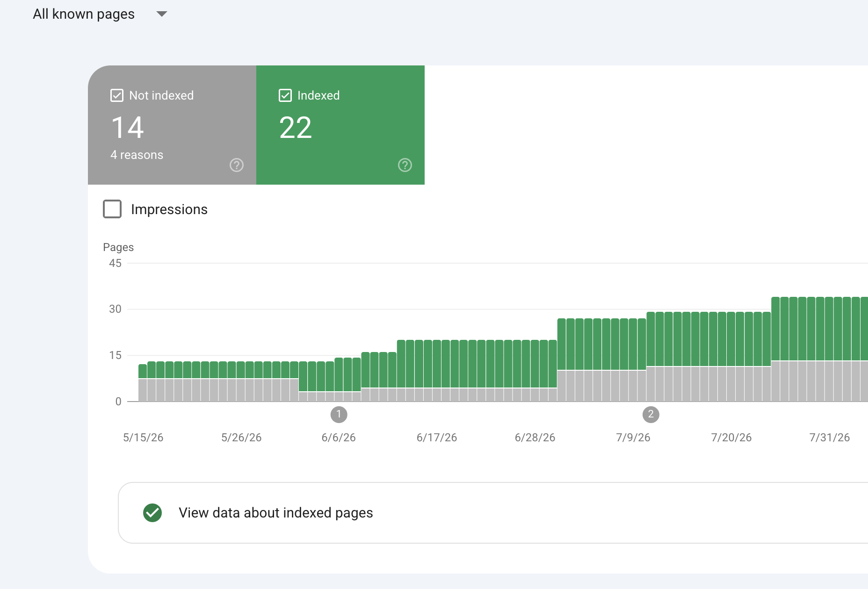Screen dimensions: 868x589
Task: Uncheck the Not indexed checkbox
Action: tap(117, 95)
